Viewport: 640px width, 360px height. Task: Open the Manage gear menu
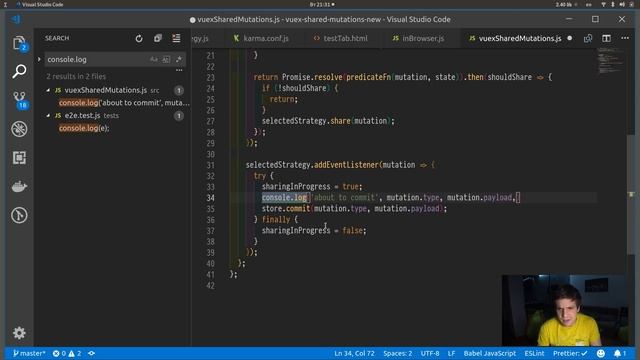point(19,333)
